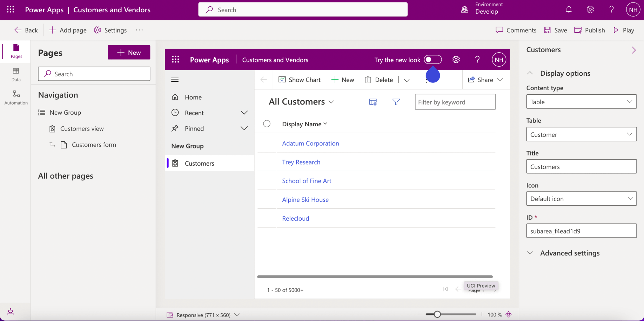Open the Icon Default icon dropdown
Image resolution: width=644 pixels, height=321 pixels.
tap(581, 199)
